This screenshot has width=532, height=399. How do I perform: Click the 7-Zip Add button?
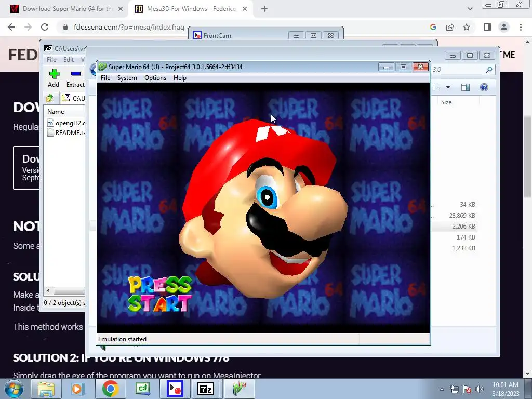coord(54,78)
